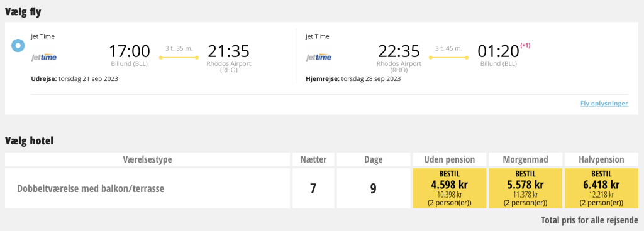Click the return flight duration line 3 t. 45 m.

click(x=448, y=53)
